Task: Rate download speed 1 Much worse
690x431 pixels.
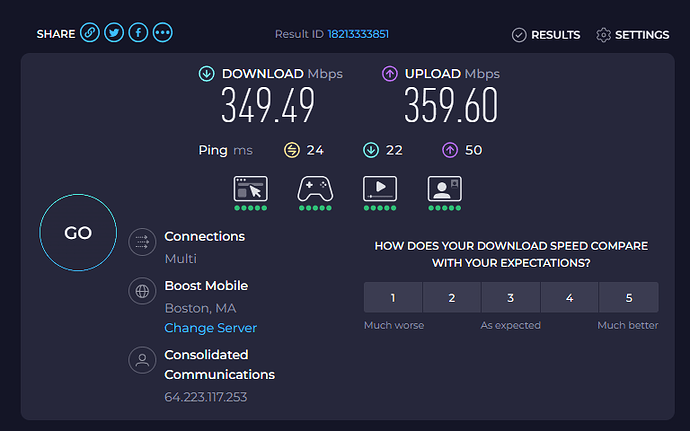Action: [x=393, y=298]
